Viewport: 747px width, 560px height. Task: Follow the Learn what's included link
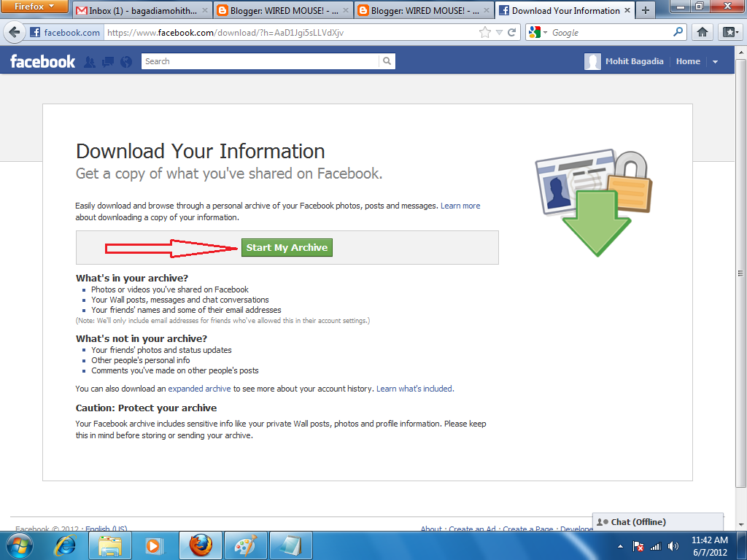click(x=415, y=389)
